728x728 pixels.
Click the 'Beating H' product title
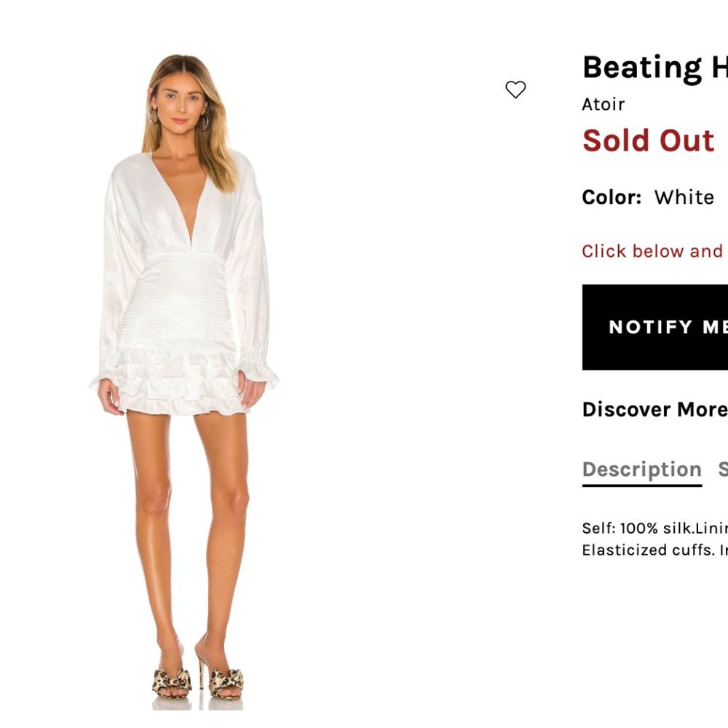(x=654, y=68)
